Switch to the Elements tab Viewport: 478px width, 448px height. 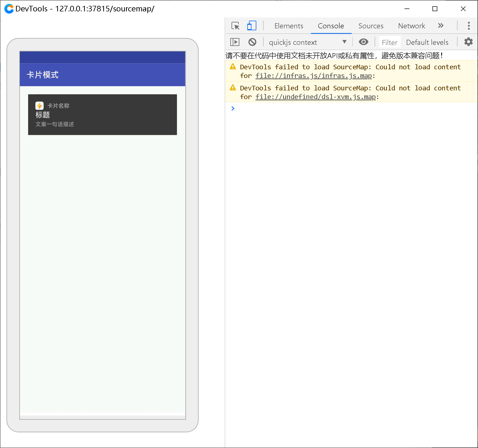(x=288, y=26)
